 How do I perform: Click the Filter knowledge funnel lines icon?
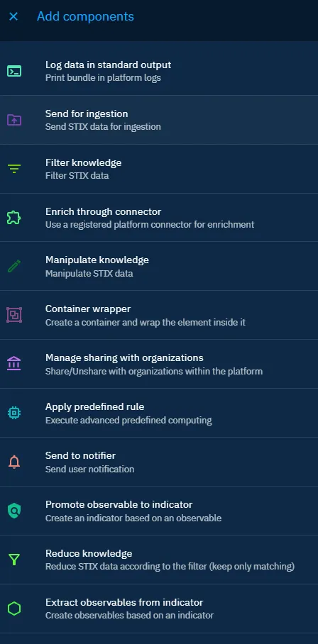pos(14,169)
